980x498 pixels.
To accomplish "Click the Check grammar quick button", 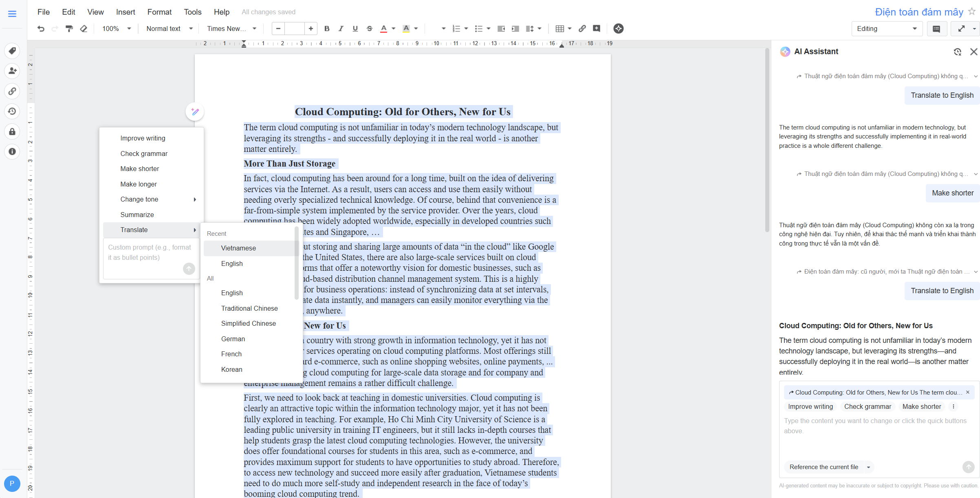I will (x=867, y=406).
